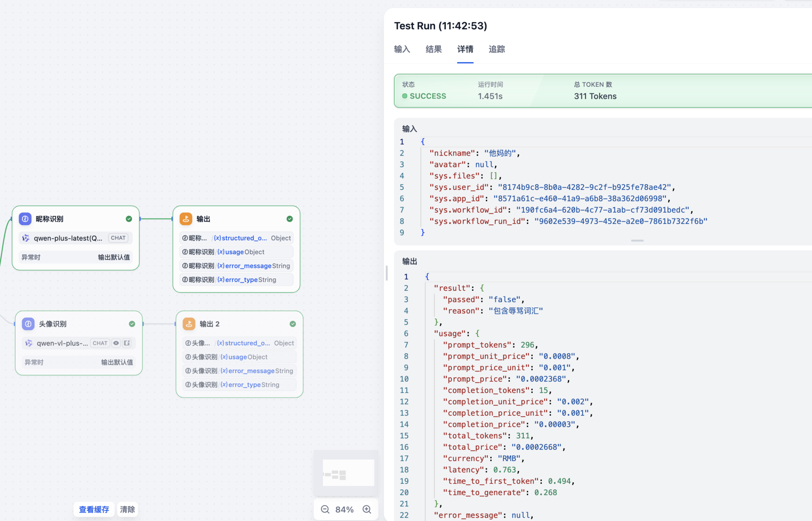Click the 头像识别 LLM node icon
812x521 pixels.
pos(28,324)
